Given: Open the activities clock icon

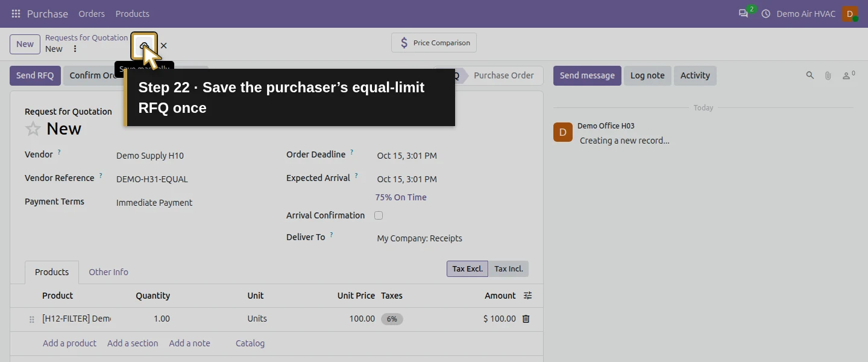Looking at the screenshot, I should pos(766,13).
